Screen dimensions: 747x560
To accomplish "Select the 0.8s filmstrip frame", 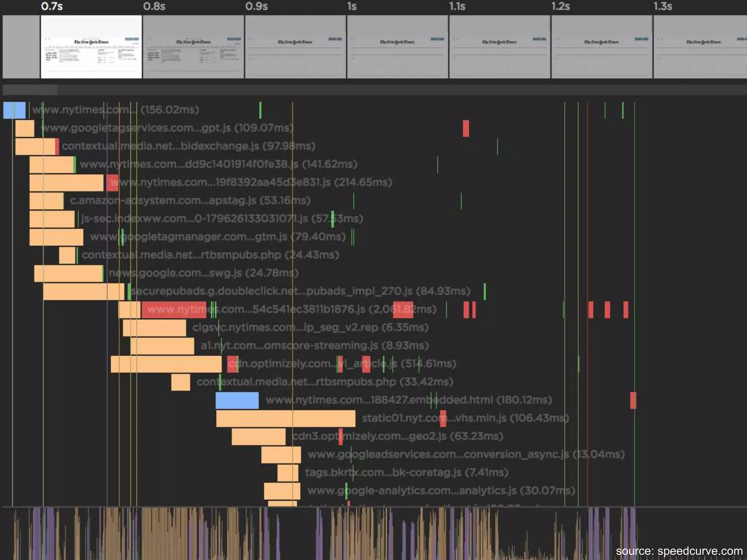I will [x=193, y=47].
